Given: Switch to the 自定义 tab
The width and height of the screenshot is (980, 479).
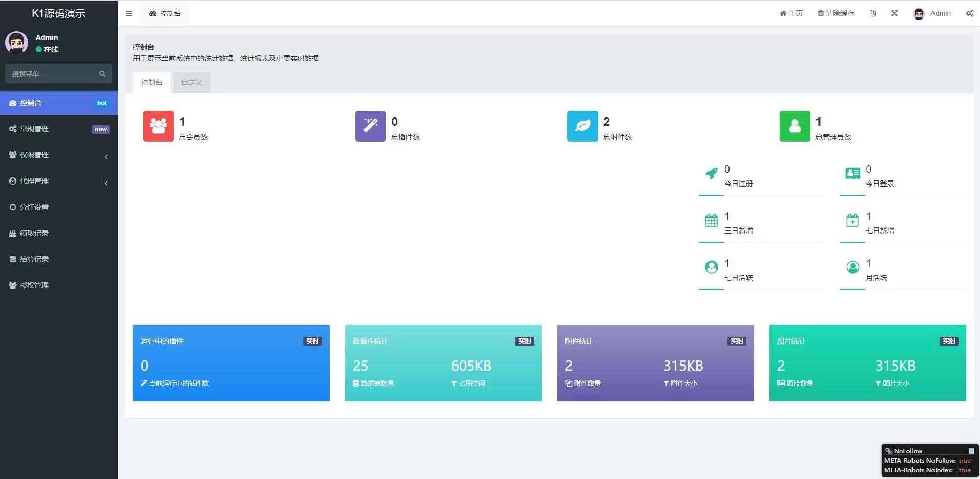Looking at the screenshot, I should (x=192, y=82).
